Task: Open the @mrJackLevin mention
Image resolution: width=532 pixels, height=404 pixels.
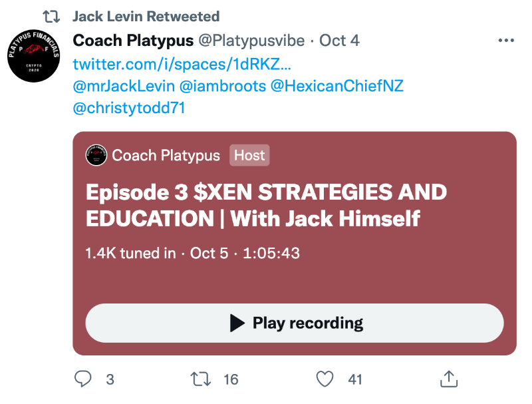Action: (x=124, y=87)
